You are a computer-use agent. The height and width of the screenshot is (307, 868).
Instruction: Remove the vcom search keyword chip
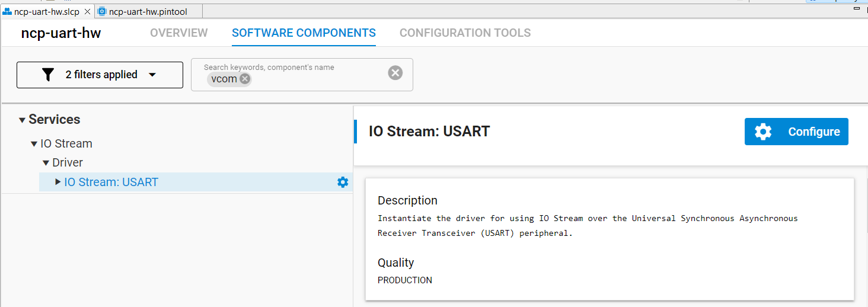(245, 79)
